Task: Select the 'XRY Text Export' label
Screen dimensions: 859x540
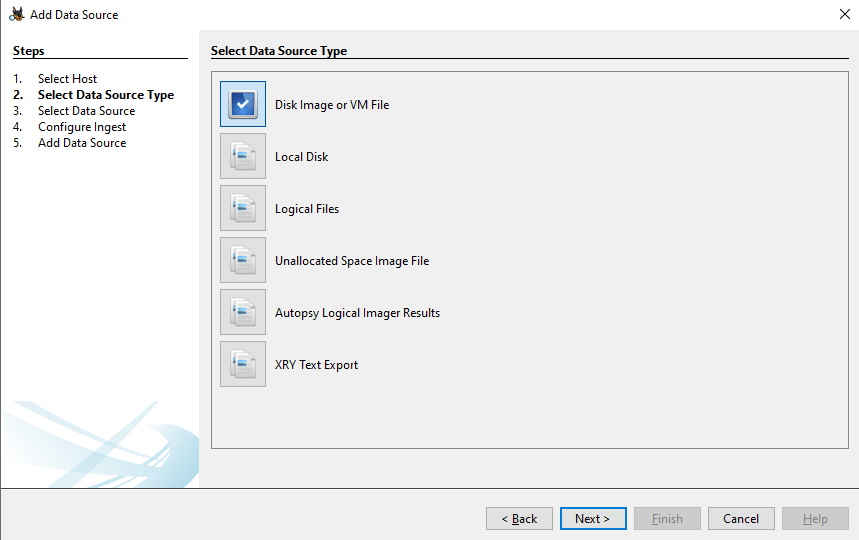Action: 316,365
